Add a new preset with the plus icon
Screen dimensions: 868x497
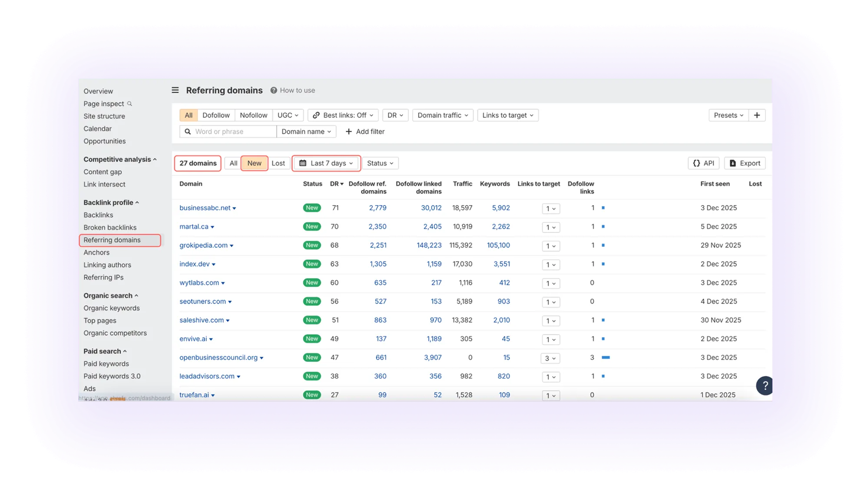tap(757, 115)
